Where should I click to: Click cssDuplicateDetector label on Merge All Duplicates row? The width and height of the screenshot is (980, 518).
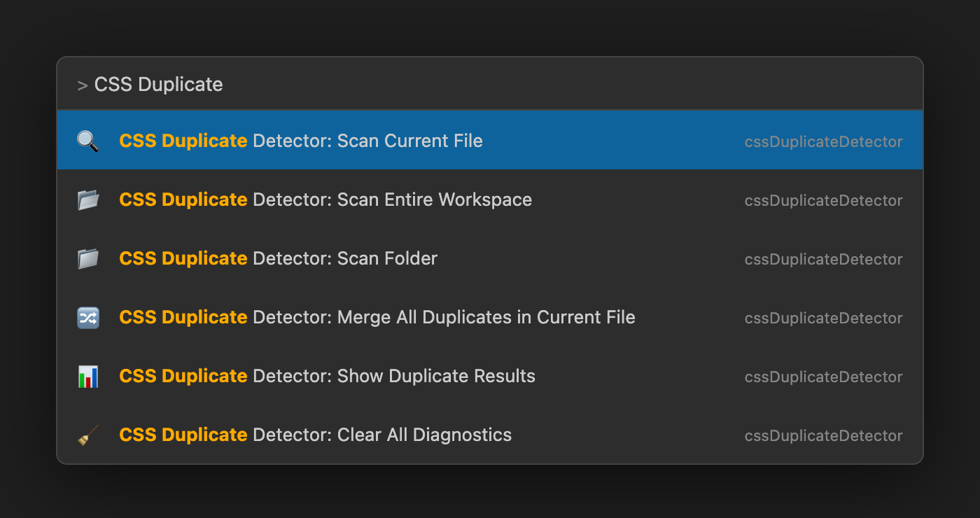[823, 318]
